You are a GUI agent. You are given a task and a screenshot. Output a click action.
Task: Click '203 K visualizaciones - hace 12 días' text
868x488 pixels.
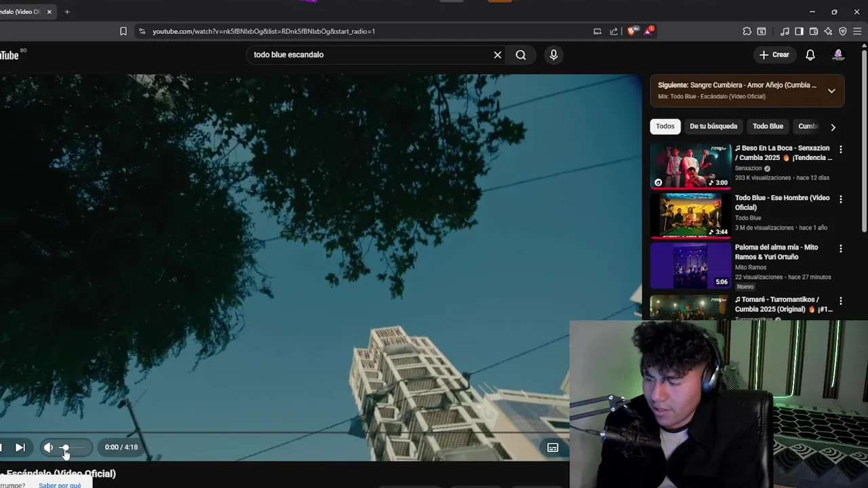coord(782,178)
